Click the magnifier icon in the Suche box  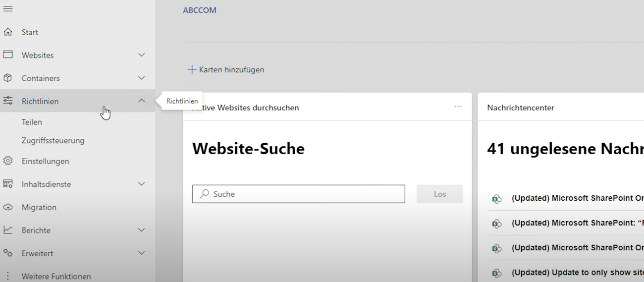(204, 194)
